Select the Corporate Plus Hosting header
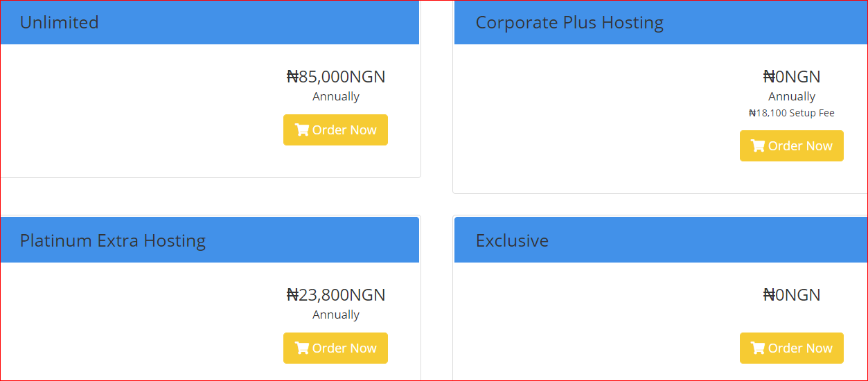The height and width of the screenshot is (381, 868). 569,23
